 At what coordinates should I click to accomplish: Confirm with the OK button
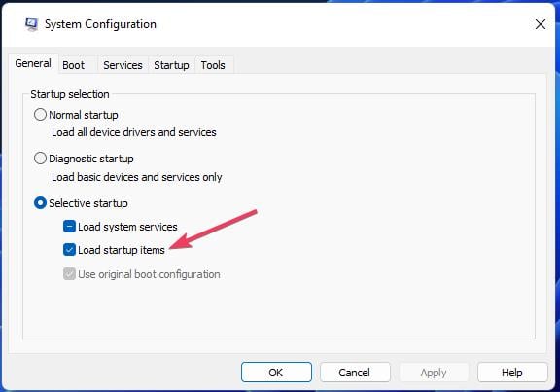[276, 373]
